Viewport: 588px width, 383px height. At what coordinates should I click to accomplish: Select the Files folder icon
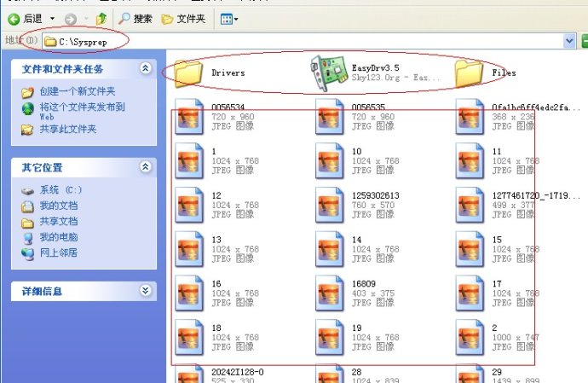469,73
